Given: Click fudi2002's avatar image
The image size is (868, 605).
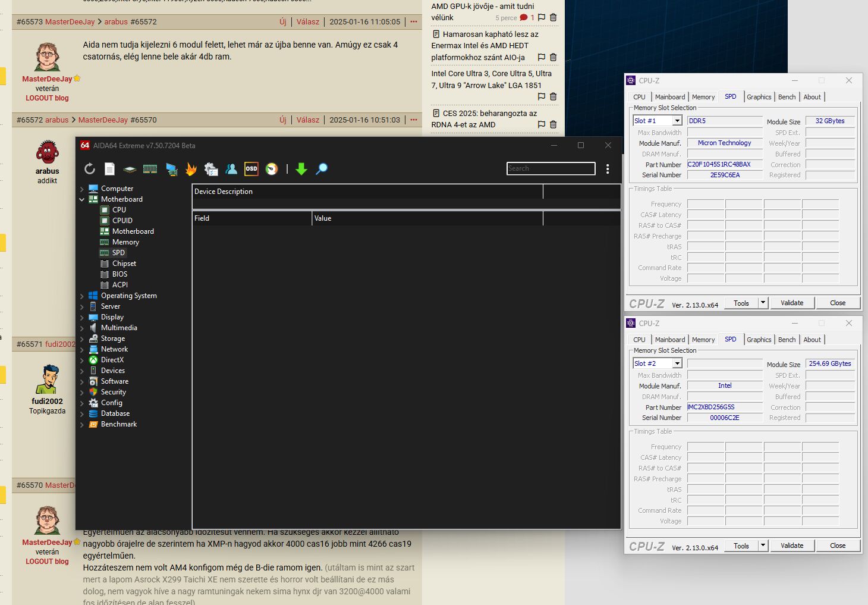Looking at the screenshot, I should click(48, 380).
